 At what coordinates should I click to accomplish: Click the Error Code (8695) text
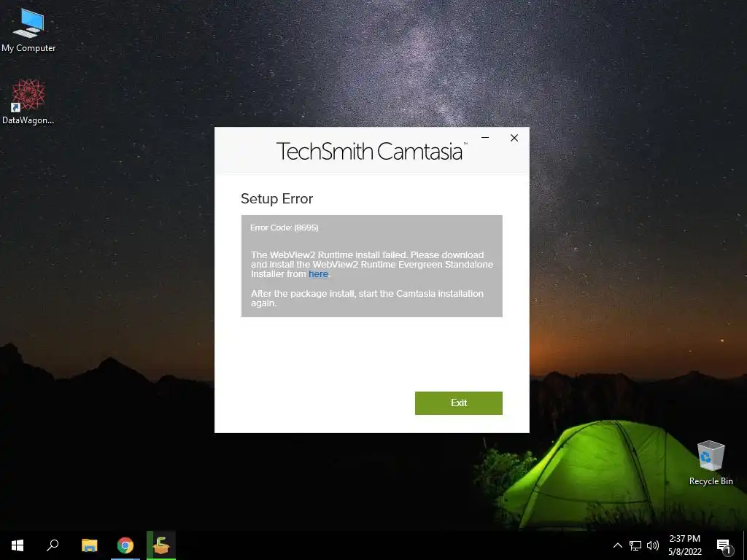click(x=284, y=227)
